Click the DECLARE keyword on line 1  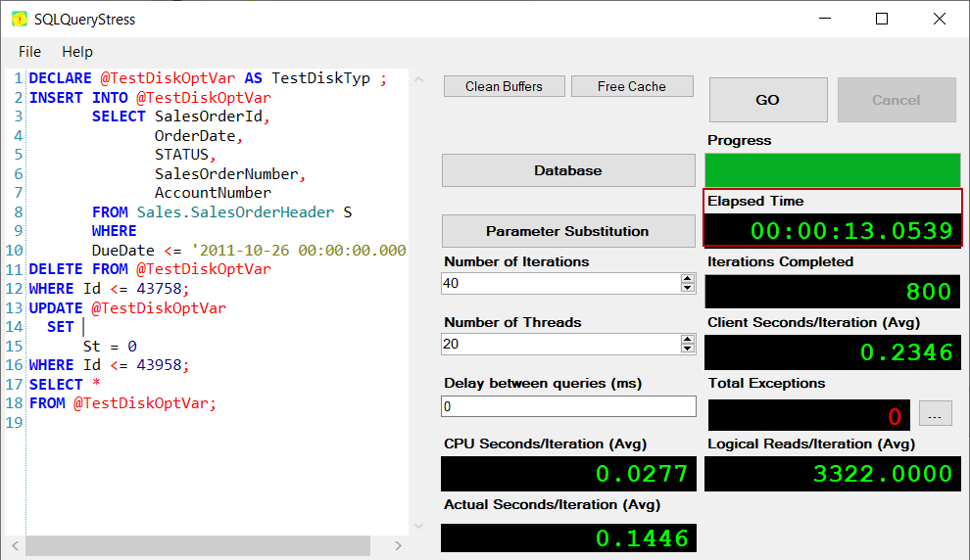[x=60, y=78]
